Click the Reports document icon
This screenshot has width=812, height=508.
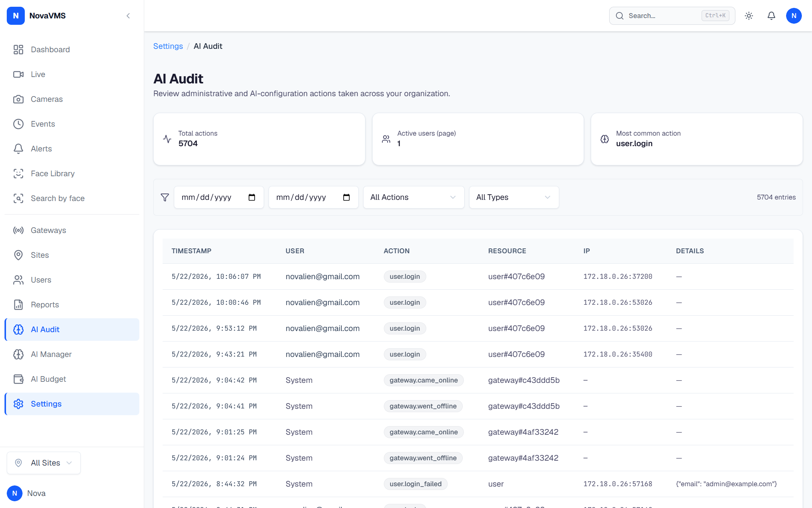tap(18, 305)
